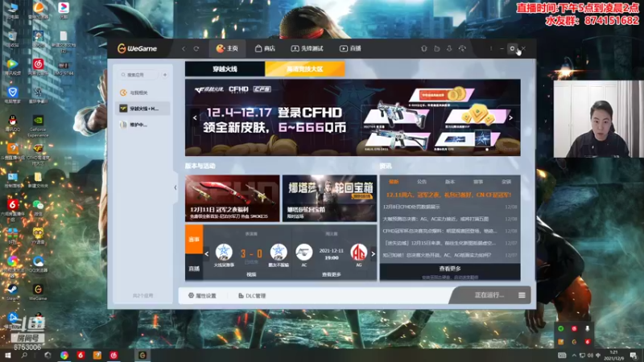Click the taskbar clock
This screenshot has width=644, height=362.
click(x=614, y=355)
